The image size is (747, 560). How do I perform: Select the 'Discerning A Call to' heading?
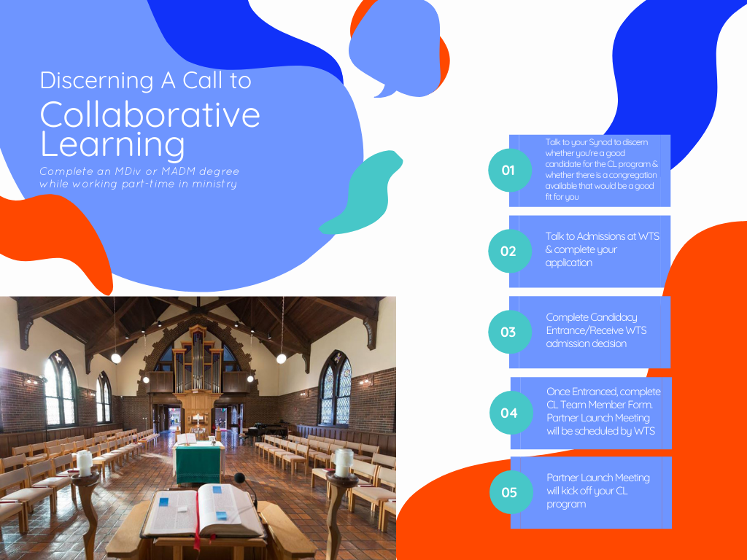pyautogui.click(x=145, y=80)
